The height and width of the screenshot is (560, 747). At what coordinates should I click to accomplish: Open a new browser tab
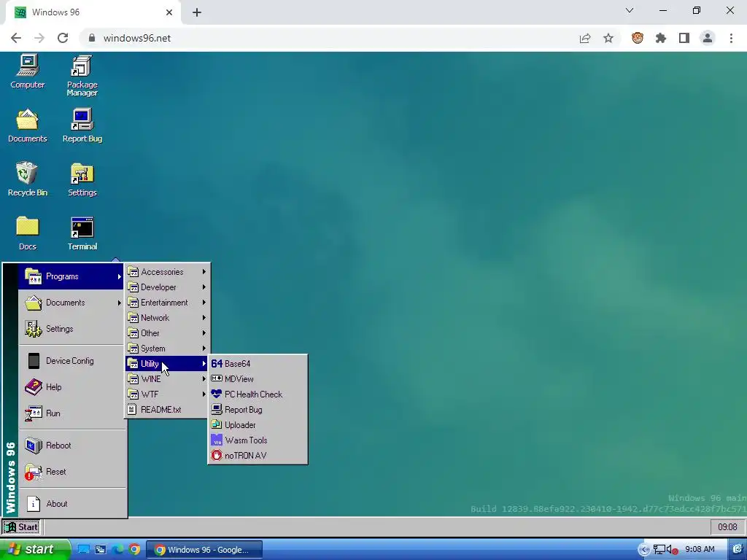click(197, 12)
